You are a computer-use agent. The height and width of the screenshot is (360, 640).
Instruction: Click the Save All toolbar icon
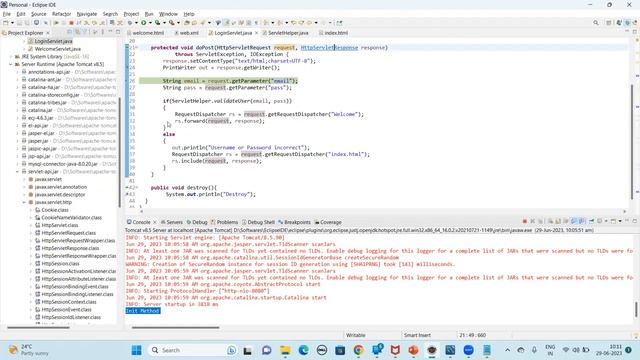pos(27,23)
